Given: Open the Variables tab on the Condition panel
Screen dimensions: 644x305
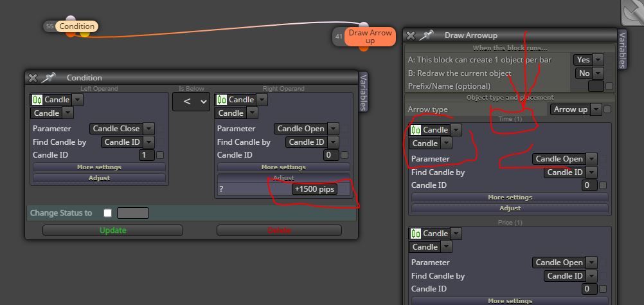Looking at the screenshot, I should pos(363,93).
